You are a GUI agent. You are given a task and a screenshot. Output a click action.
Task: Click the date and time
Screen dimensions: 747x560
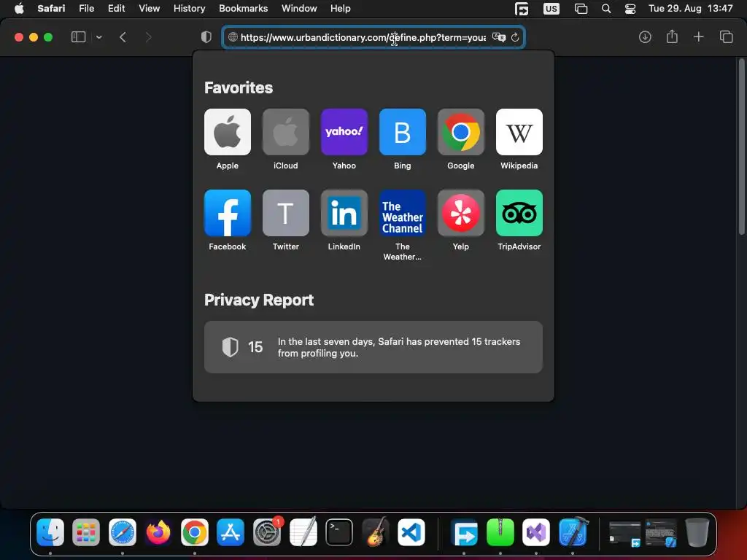coord(690,8)
